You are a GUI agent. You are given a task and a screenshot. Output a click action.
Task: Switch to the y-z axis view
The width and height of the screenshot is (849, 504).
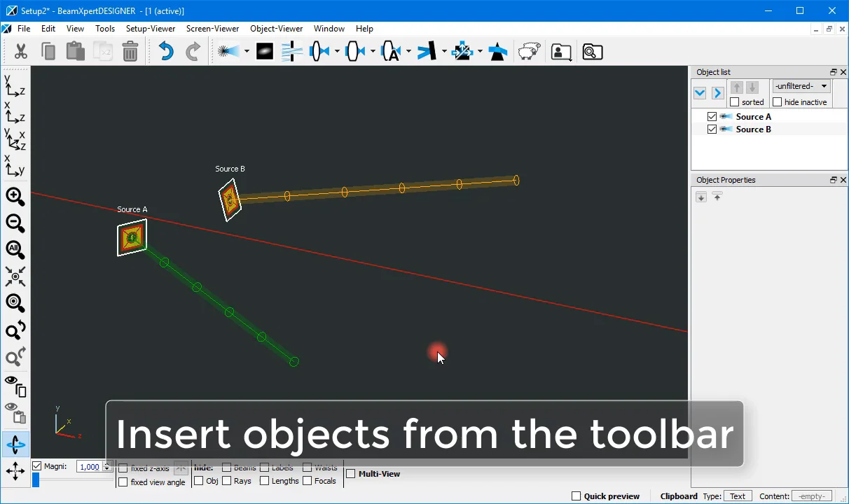pos(15,86)
